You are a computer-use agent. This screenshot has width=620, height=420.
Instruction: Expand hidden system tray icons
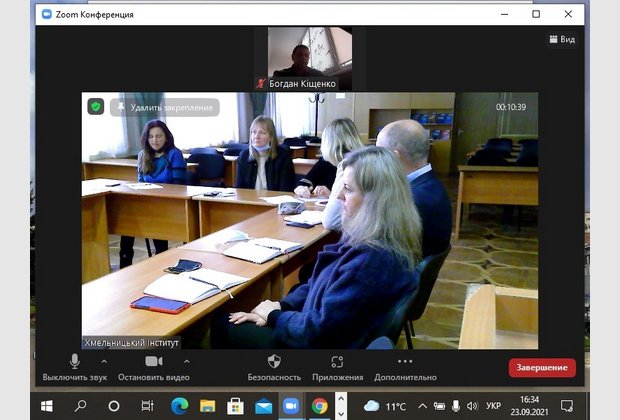coord(422,406)
